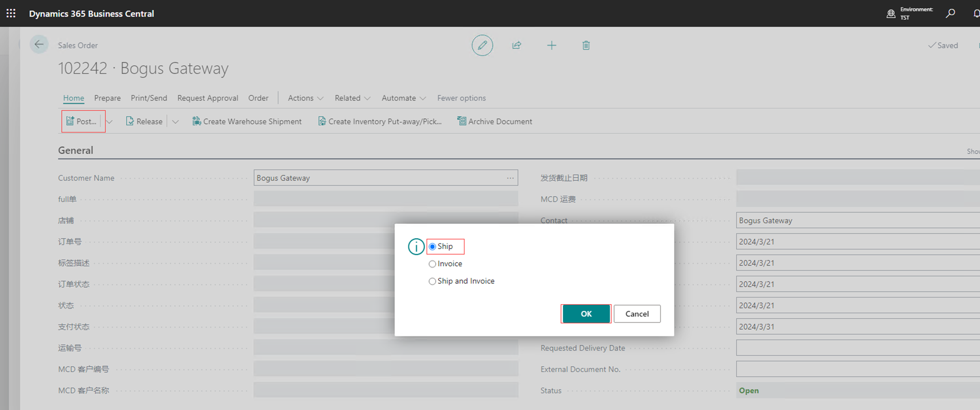
Task: Click the 订单状态 field label
Action: point(74,284)
